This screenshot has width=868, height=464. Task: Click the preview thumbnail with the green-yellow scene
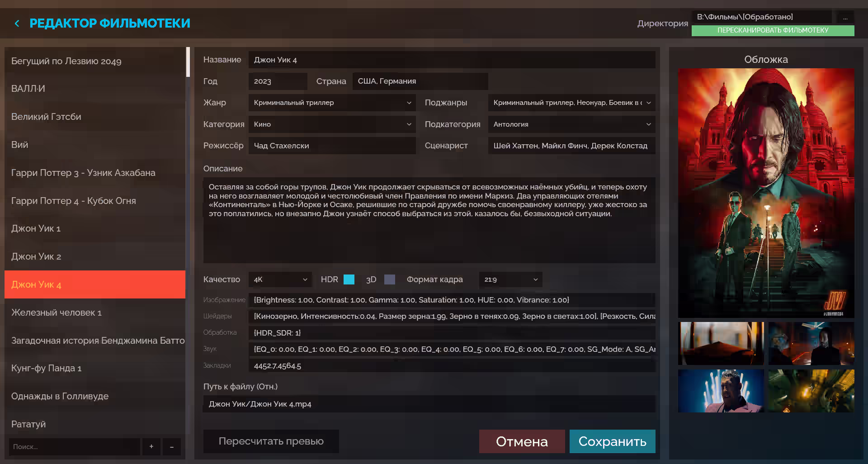pos(811,391)
